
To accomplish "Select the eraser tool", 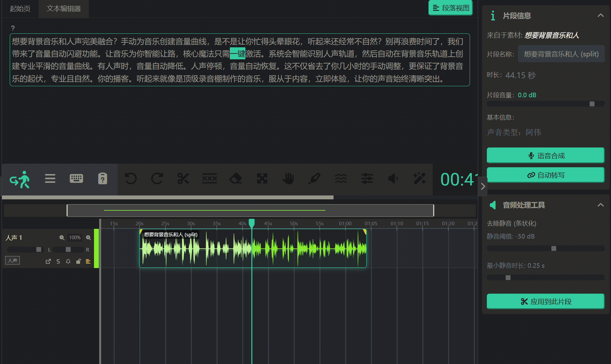I will click(236, 179).
